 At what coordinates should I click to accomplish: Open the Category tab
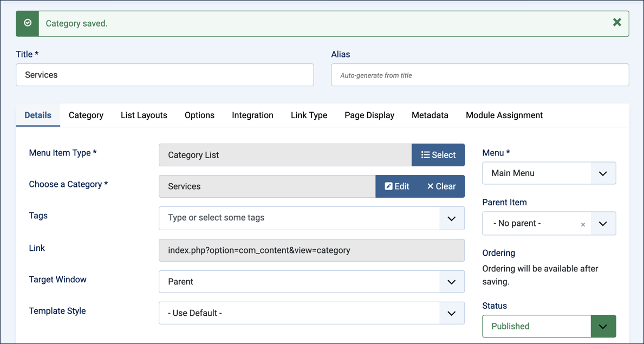[86, 115]
